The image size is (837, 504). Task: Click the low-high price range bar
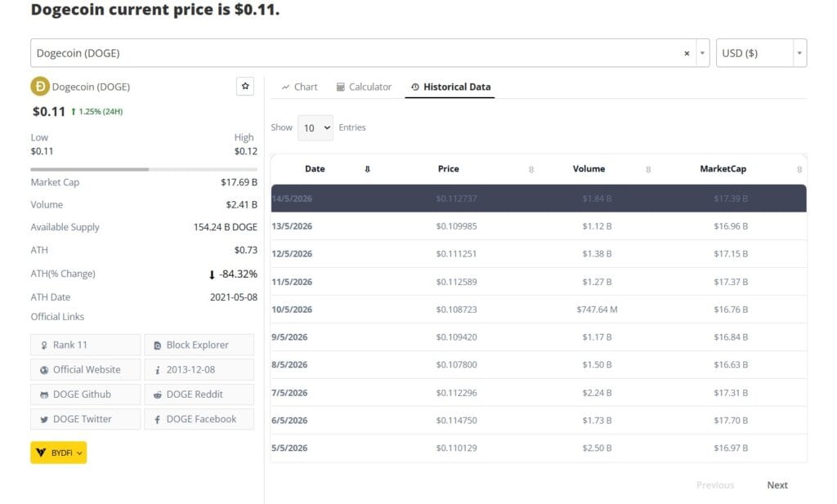tap(144, 170)
